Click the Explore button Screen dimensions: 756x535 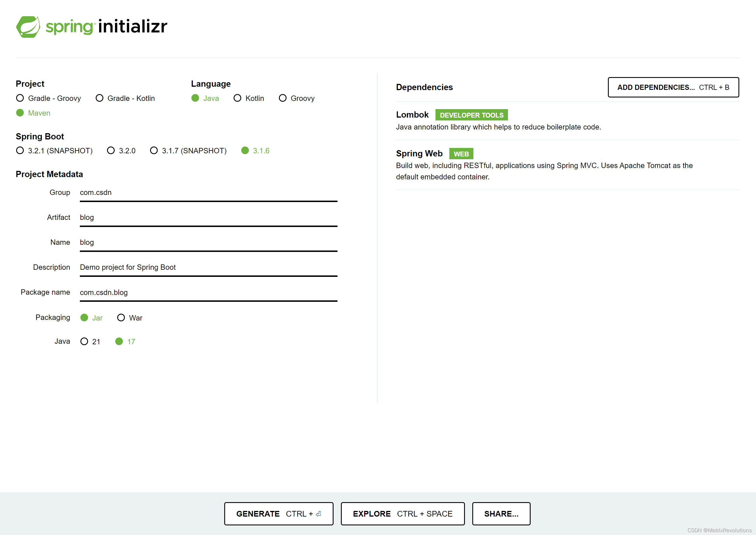tap(402, 513)
